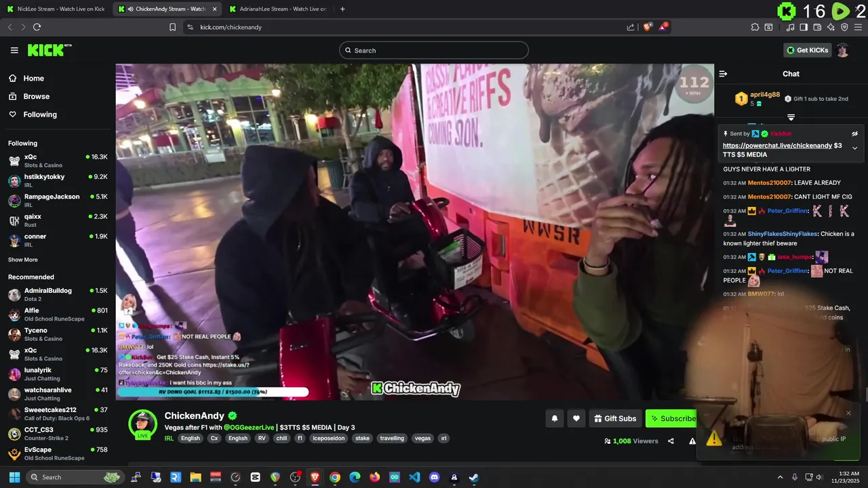The image size is (868, 488).
Task: Toggle notification bell for ChickenAndy
Action: [554, 418]
